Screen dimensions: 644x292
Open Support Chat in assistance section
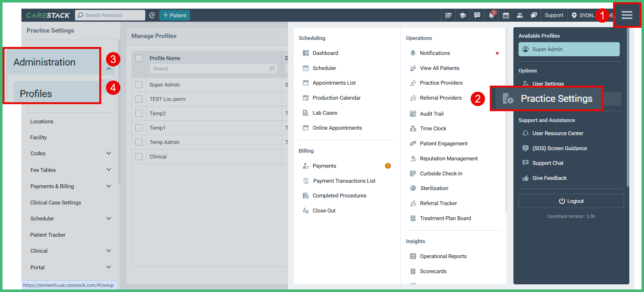pyautogui.click(x=548, y=163)
